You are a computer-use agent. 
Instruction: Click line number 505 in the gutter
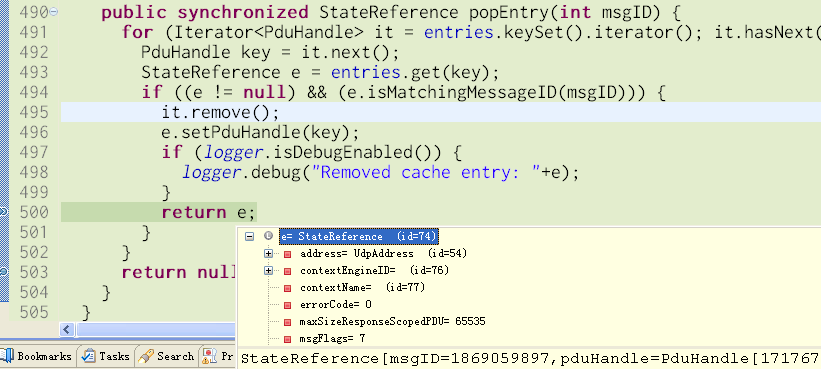[x=33, y=312]
